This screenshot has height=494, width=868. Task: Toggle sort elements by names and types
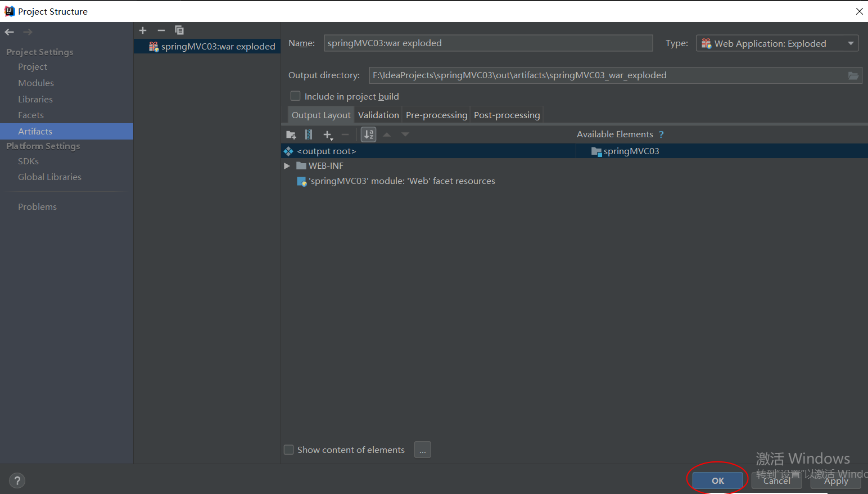[368, 134]
